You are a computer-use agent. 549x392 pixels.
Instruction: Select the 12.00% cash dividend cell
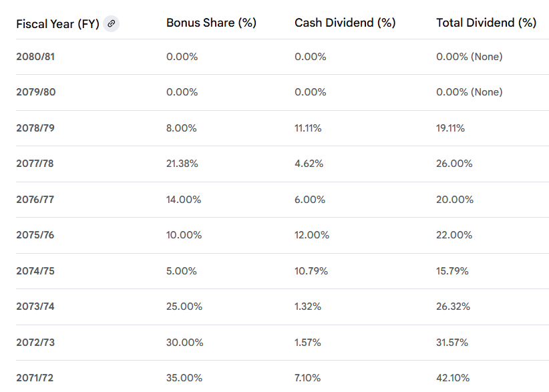312,235
